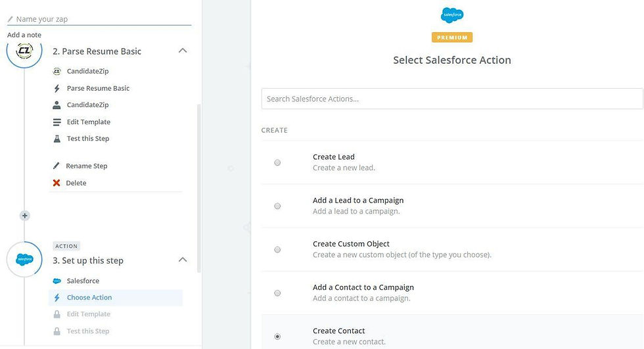Select Add a Contact to a Campaign radio
644x349 pixels.
pyautogui.click(x=277, y=293)
